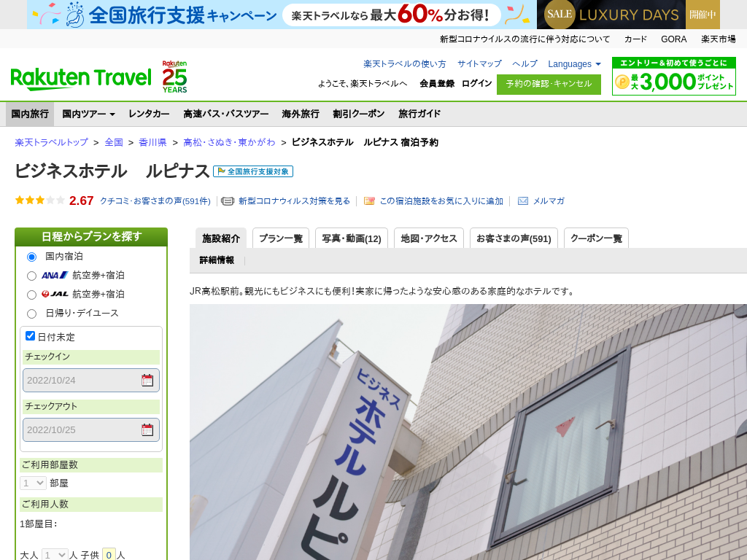The image size is (747, 560).
Task: Open the LUXURY DAYS sale banner
Action: 628,15
